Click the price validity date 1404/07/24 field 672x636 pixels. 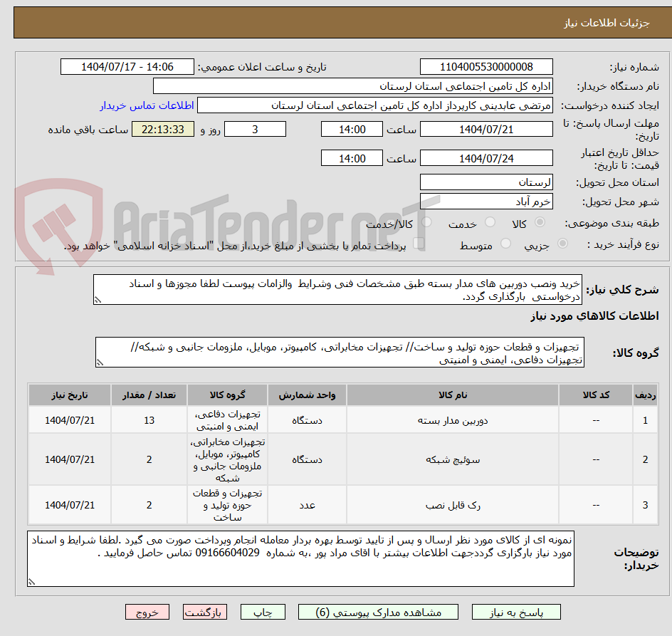486,158
